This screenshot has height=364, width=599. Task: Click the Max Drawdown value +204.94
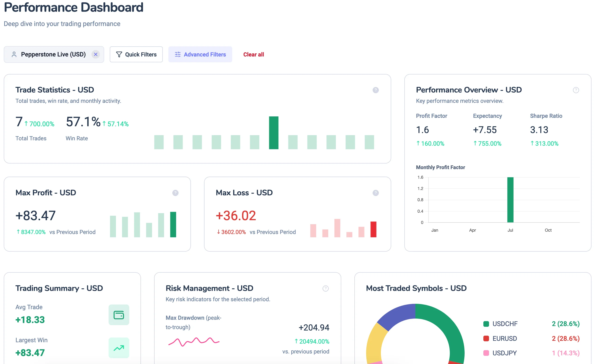point(315,328)
